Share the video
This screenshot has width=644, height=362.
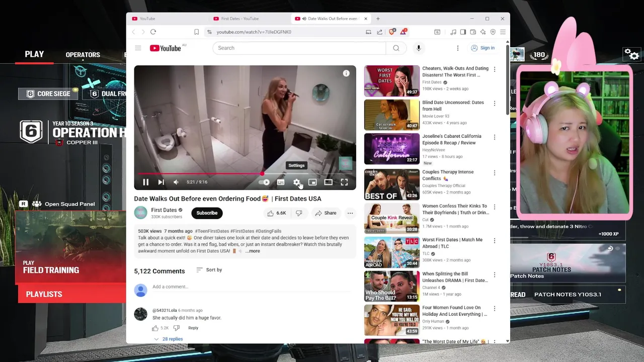[x=326, y=213]
